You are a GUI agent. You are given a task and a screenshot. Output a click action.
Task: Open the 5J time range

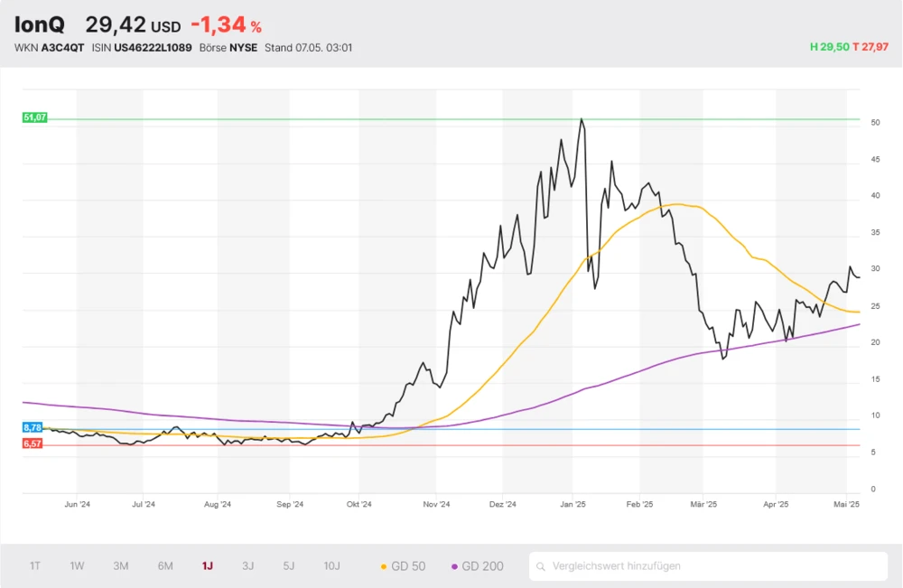click(289, 566)
